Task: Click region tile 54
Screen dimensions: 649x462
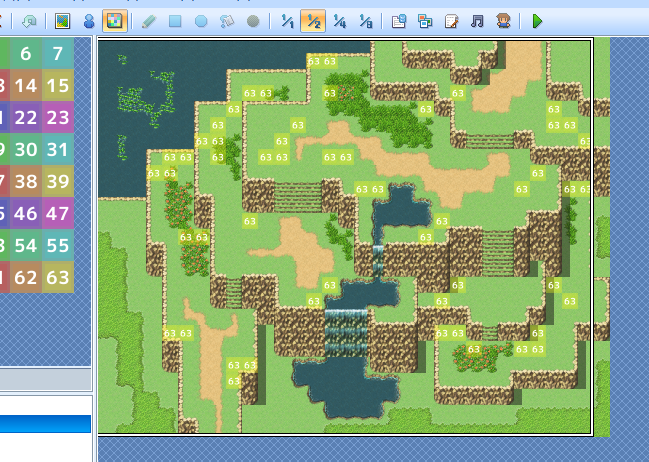Action: [x=26, y=245]
